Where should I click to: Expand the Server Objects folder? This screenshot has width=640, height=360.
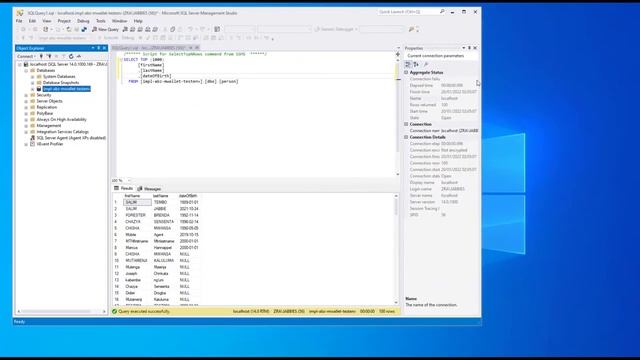(26, 101)
